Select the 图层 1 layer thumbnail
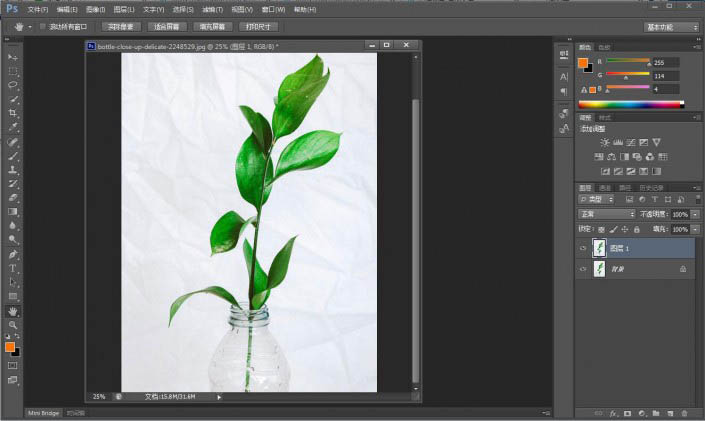705x421 pixels. pyautogui.click(x=600, y=248)
